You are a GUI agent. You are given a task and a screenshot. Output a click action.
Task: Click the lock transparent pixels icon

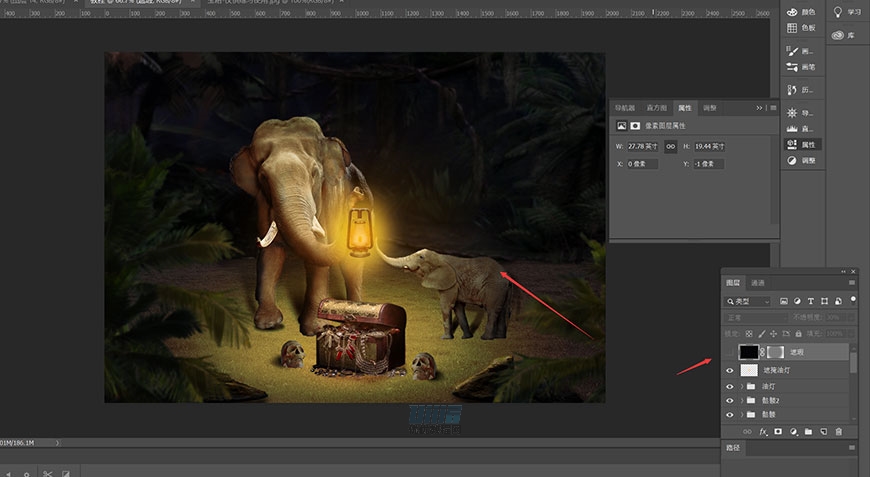click(x=749, y=334)
